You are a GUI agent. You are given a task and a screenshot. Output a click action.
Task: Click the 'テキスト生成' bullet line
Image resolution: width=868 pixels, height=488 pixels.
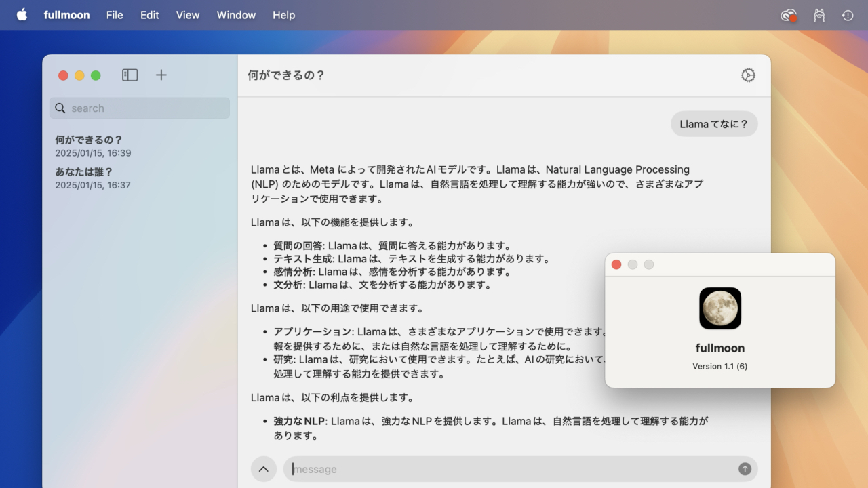coord(412,259)
